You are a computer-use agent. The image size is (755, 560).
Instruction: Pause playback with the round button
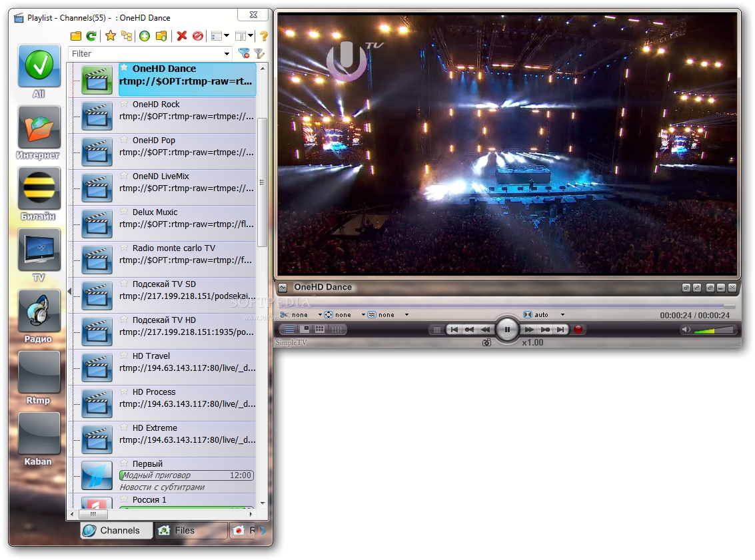[x=507, y=330]
